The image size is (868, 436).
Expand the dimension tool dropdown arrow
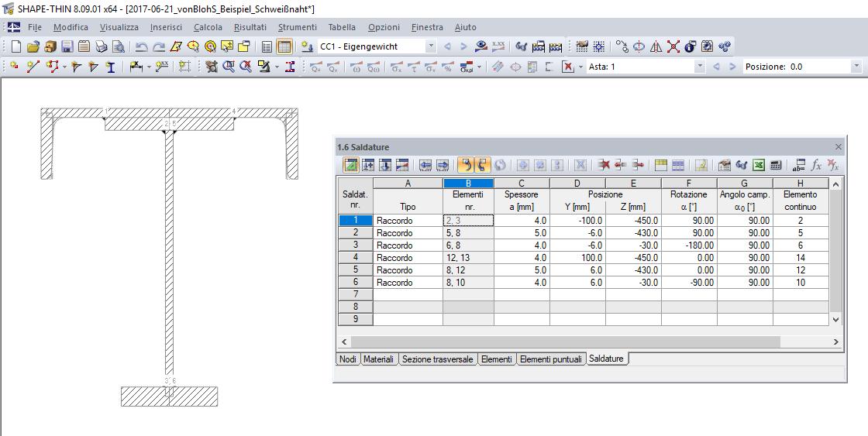149,67
